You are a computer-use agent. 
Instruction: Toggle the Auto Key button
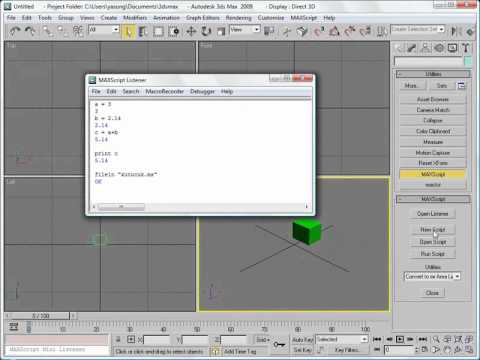point(303,340)
